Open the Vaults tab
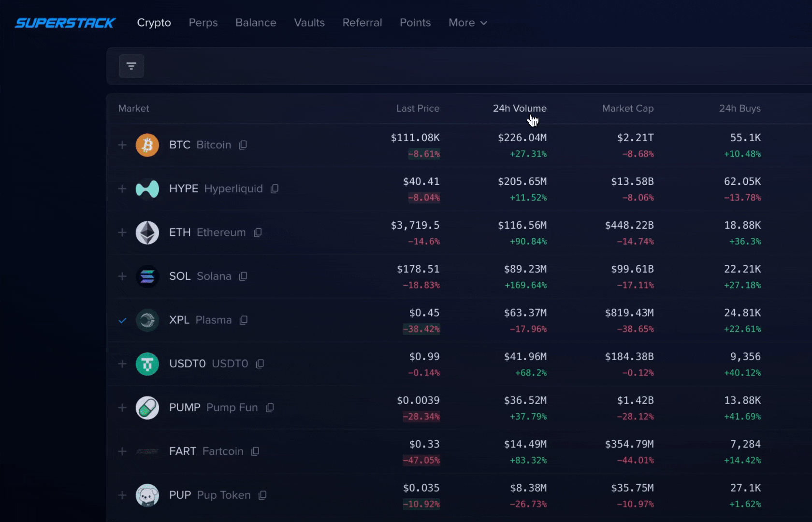This screenshot has width=812, height=522. 309,23
